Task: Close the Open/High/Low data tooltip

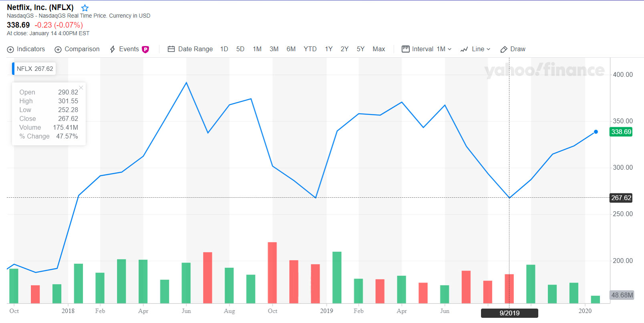Action: click(x=81, y=88)
